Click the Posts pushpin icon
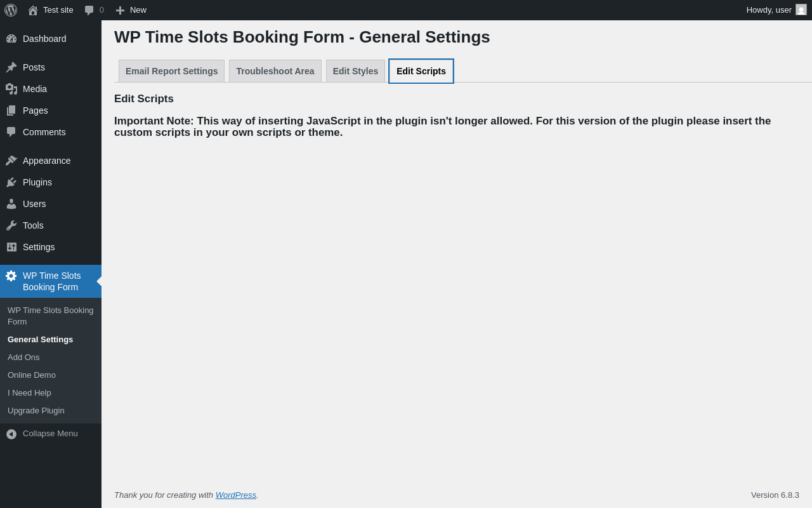 tap(11, 67)
